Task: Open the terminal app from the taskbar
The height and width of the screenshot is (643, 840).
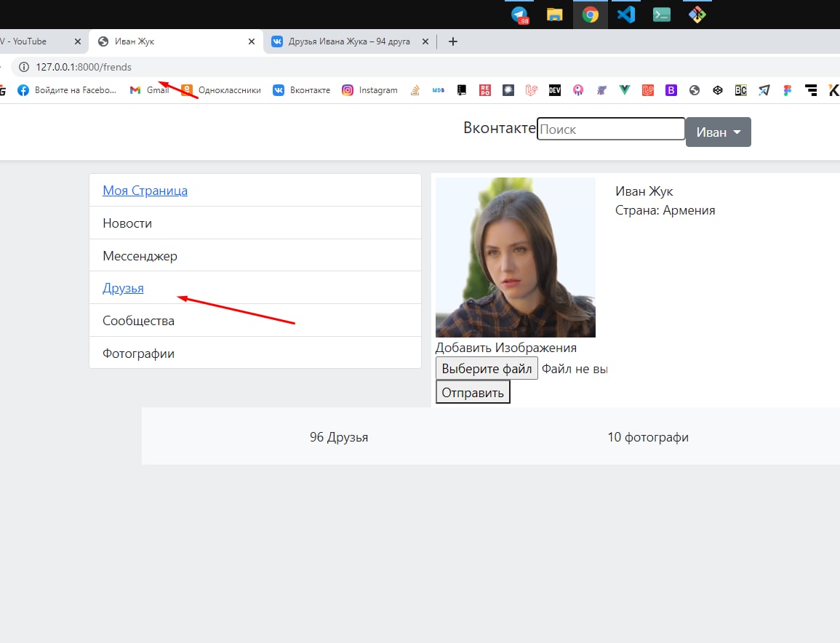Action: tap(662, 15)
